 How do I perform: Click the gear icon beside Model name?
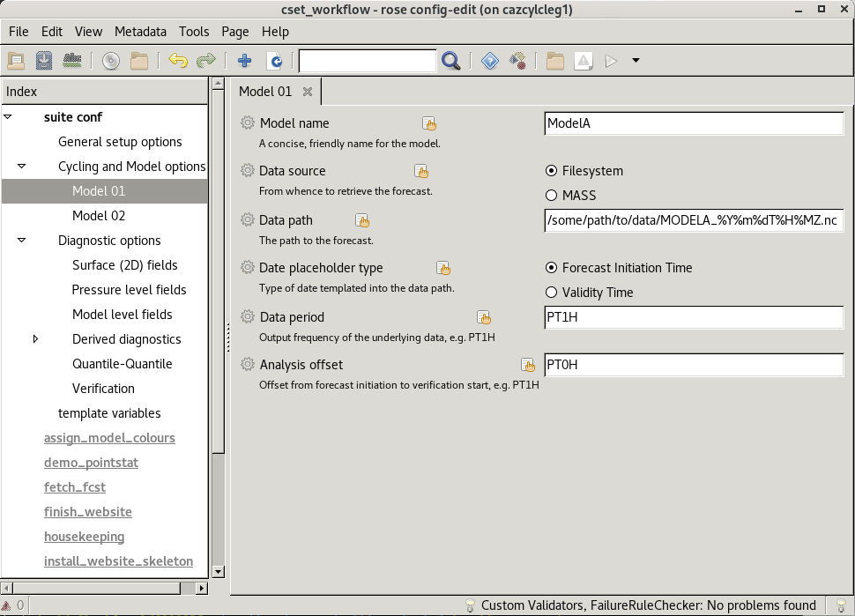coord(248,122)
